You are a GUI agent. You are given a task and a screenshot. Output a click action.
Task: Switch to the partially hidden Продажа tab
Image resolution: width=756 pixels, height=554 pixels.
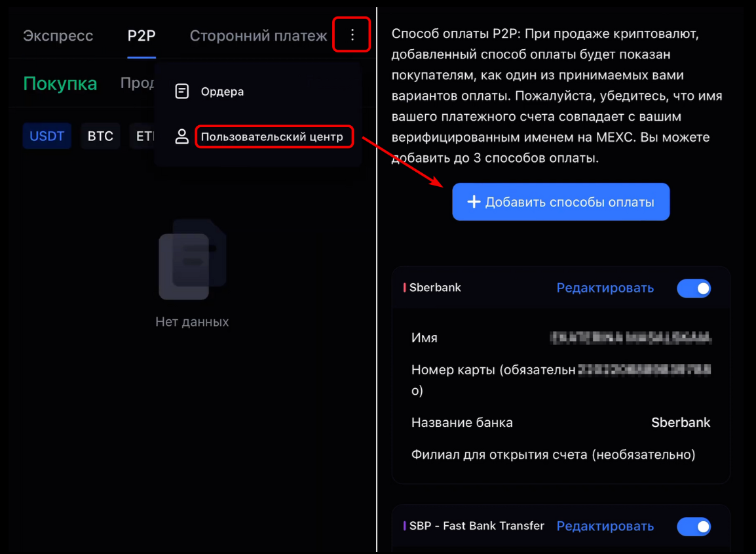pyautogui.click(x=138, y=83)
